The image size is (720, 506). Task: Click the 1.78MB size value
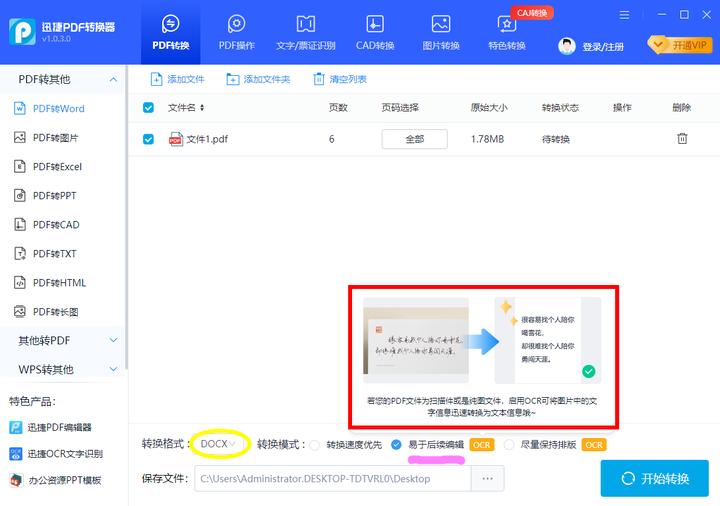[487, 139]
